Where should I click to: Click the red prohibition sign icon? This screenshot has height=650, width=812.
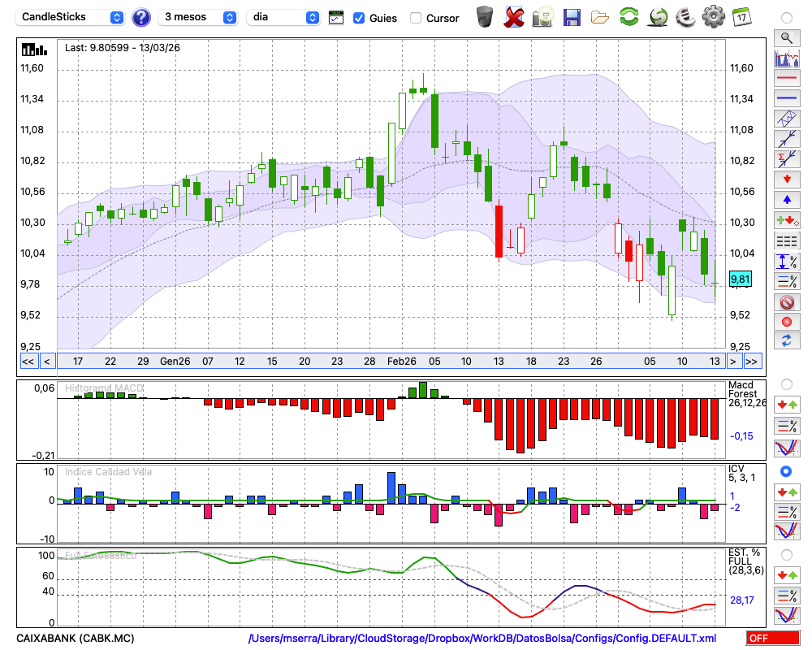[787, 302]
